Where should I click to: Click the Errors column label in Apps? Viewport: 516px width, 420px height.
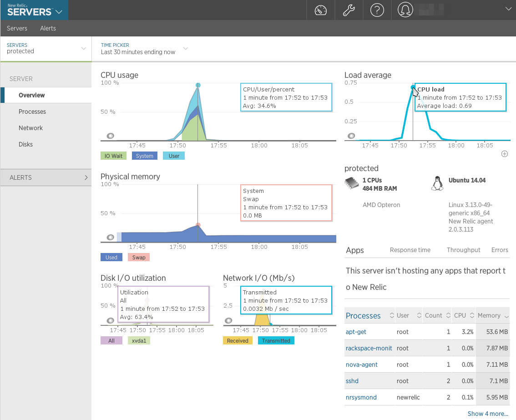click(x=500, y=250)
